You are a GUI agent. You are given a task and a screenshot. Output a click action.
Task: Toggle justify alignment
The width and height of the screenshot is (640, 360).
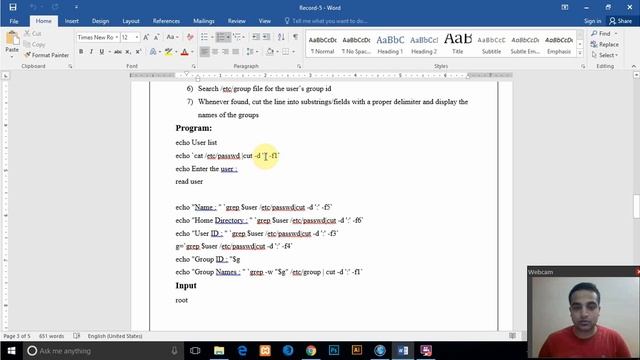236,52
